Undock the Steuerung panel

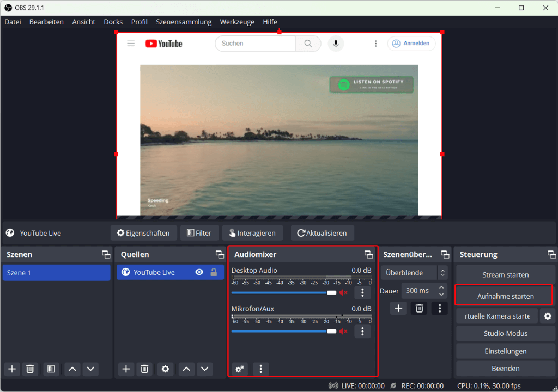(x=552, y=254)
